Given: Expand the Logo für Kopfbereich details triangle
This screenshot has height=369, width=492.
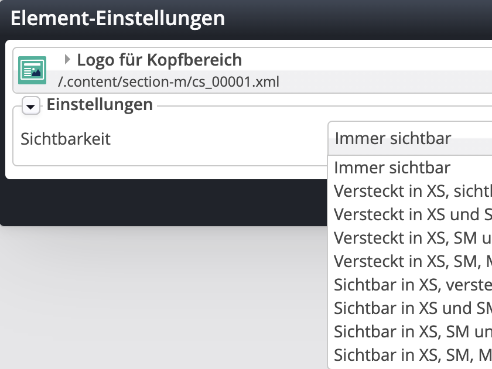Looking at the screenshot, I should pyautogui.click(x=67, y=59).
